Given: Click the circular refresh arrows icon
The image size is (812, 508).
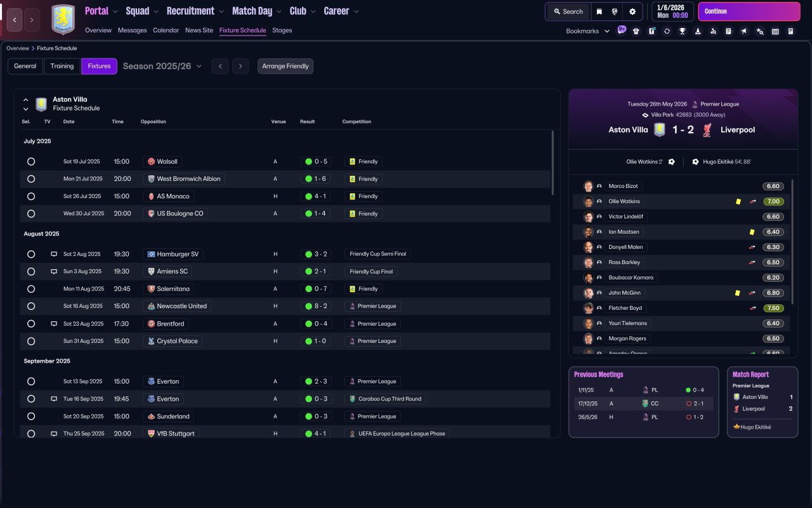Looking at the screenshot, I should [667, 31].
